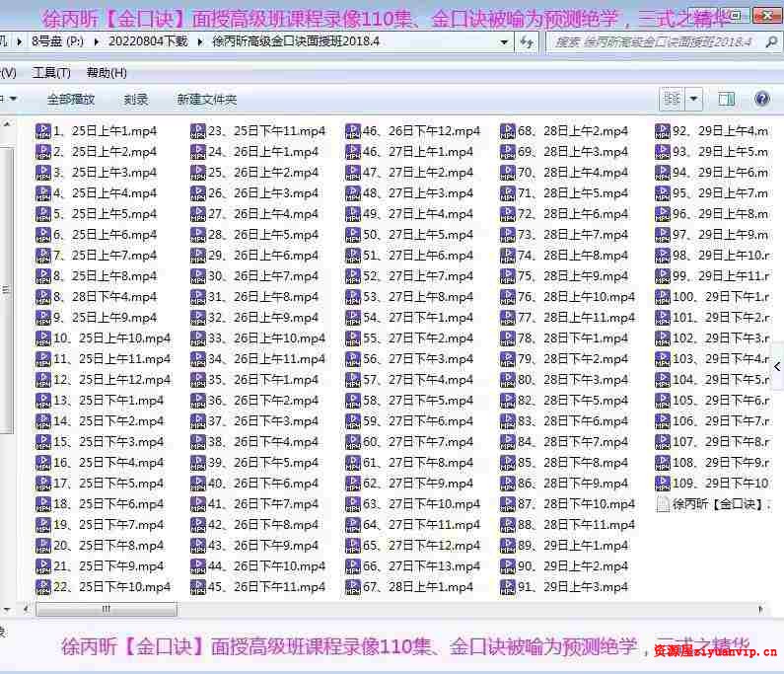Viewport: 784px width, 674px height.
Task: Open the view options dropdown arrow
Action: click(x=694, y=99)
